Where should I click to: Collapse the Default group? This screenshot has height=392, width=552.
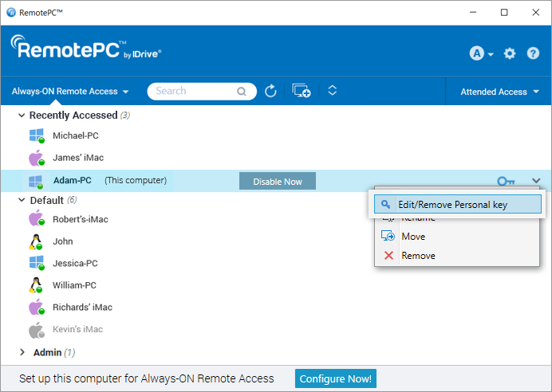pyautogui.click(x=22, y=200)
